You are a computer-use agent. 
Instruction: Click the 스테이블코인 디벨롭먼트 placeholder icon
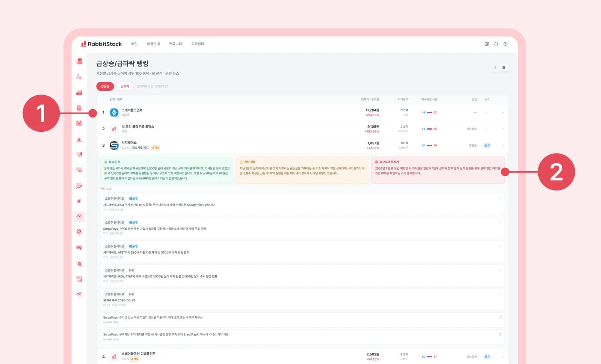coord(114,356)
